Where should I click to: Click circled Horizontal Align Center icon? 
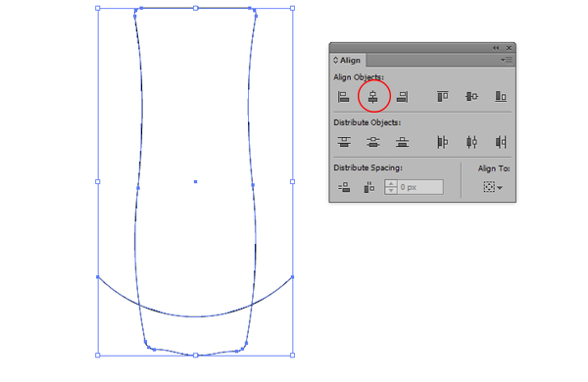point(372,97)
